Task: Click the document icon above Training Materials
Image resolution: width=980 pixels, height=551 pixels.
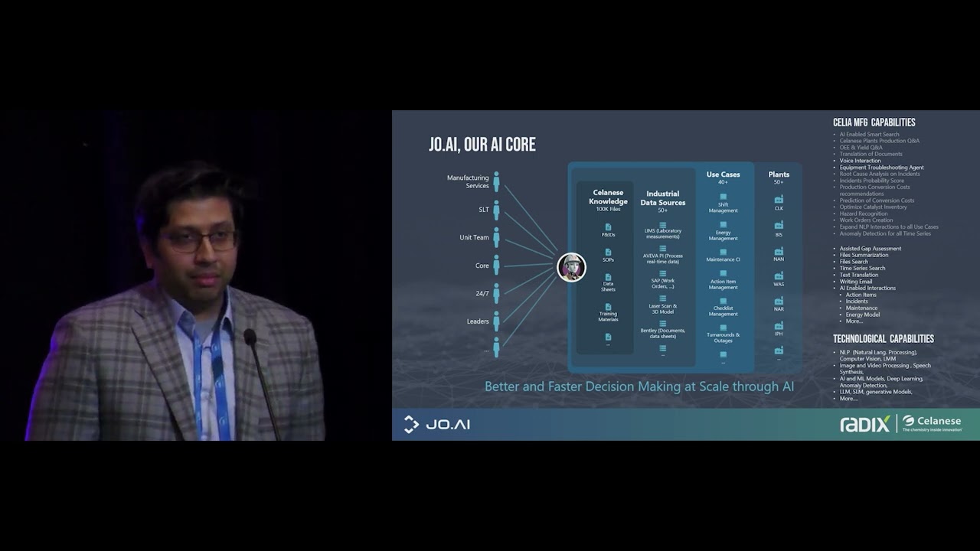Action: point(608,307)
